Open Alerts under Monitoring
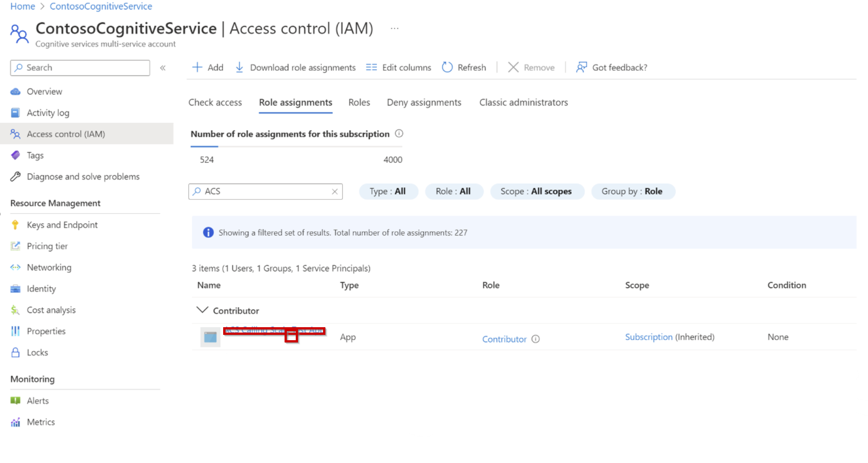The image size is (868, 463). click(x=38, y=401)
